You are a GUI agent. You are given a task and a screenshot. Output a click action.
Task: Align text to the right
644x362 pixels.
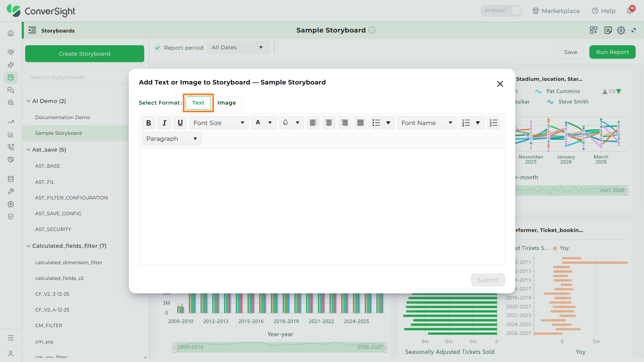344,123
